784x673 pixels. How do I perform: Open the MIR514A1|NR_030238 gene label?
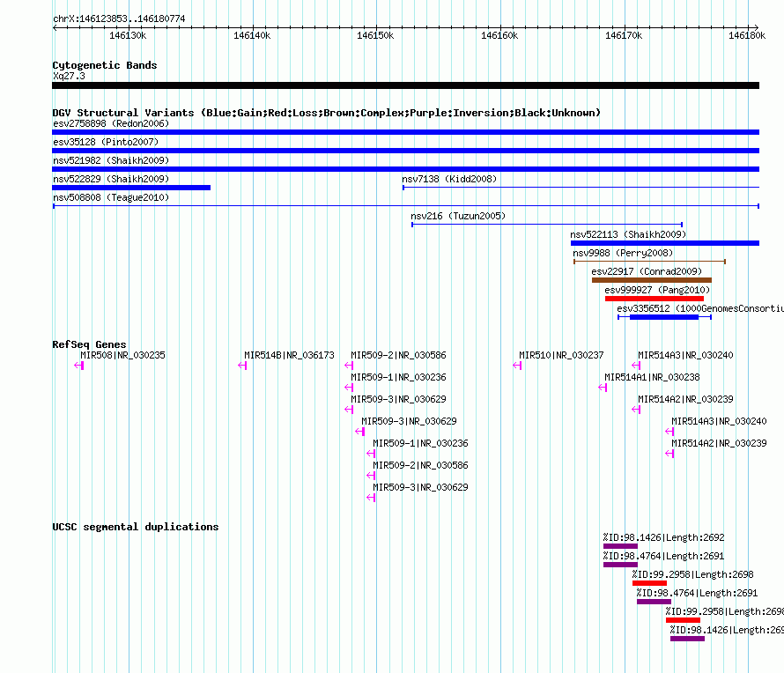[x=652, y=377]
